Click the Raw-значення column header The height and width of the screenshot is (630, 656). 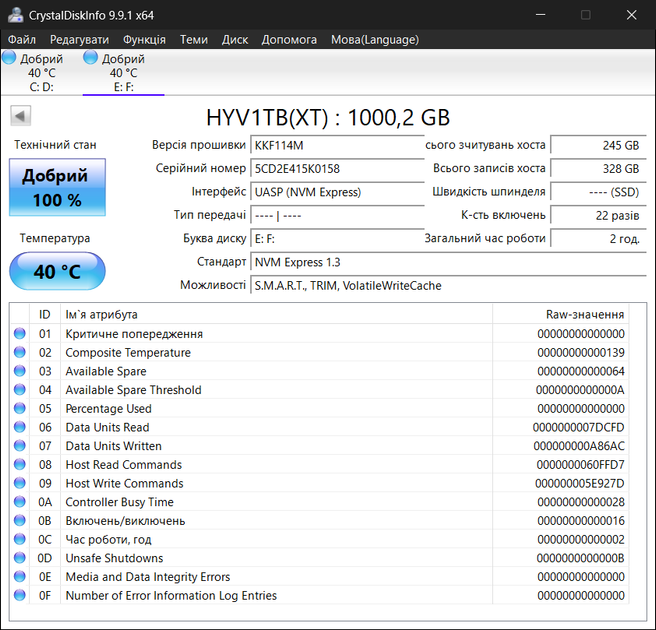(561, 314)
